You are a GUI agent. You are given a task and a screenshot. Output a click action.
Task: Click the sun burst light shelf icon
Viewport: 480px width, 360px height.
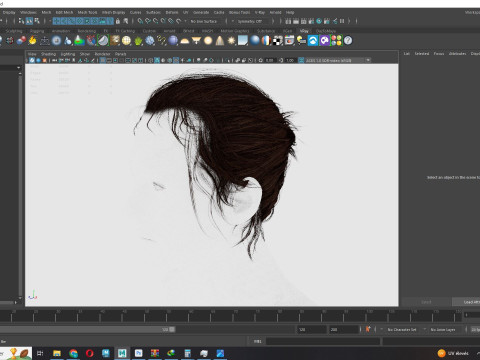pos(231,41)
